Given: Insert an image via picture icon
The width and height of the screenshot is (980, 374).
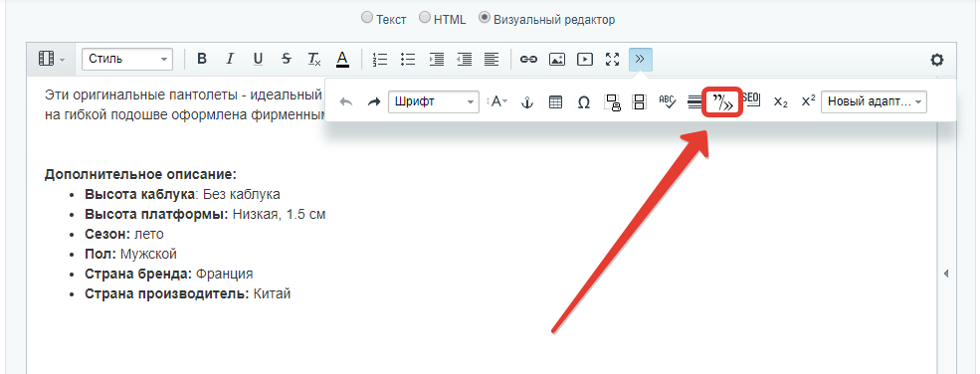Looking at the screenshot, I should pos(557,60).
